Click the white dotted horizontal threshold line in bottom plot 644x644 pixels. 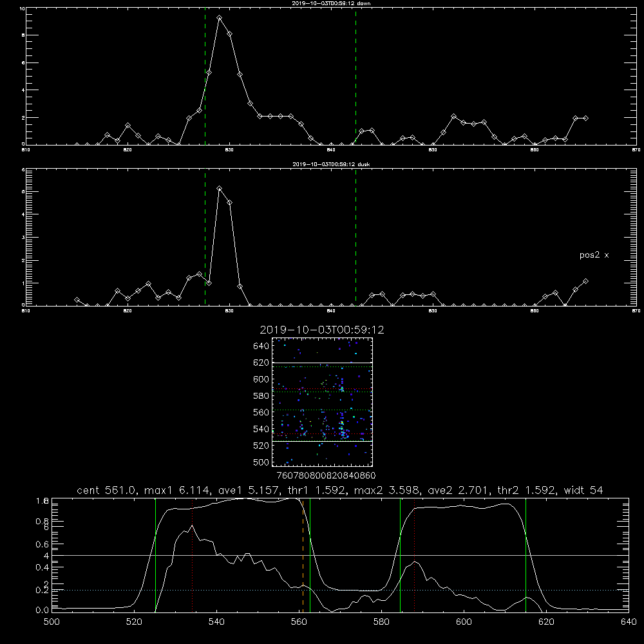(340, 590)
